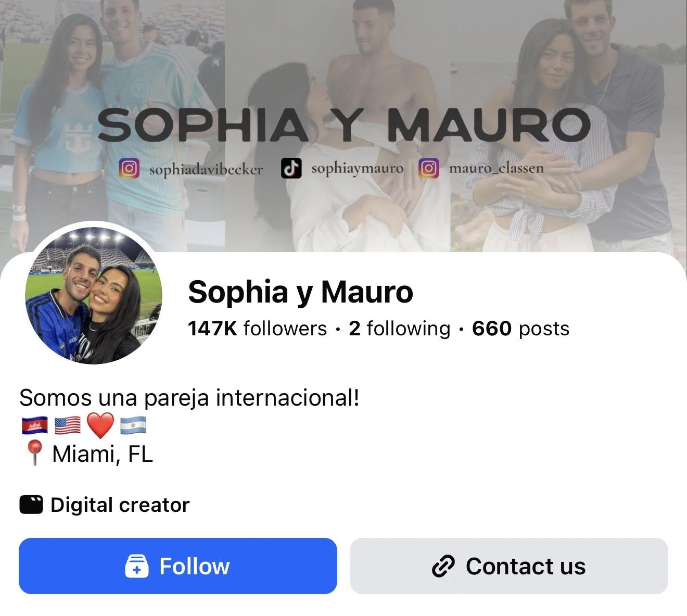Open the circular profile picture
The height and width of the screenshot is (616, 687).
tap(94, 296)
